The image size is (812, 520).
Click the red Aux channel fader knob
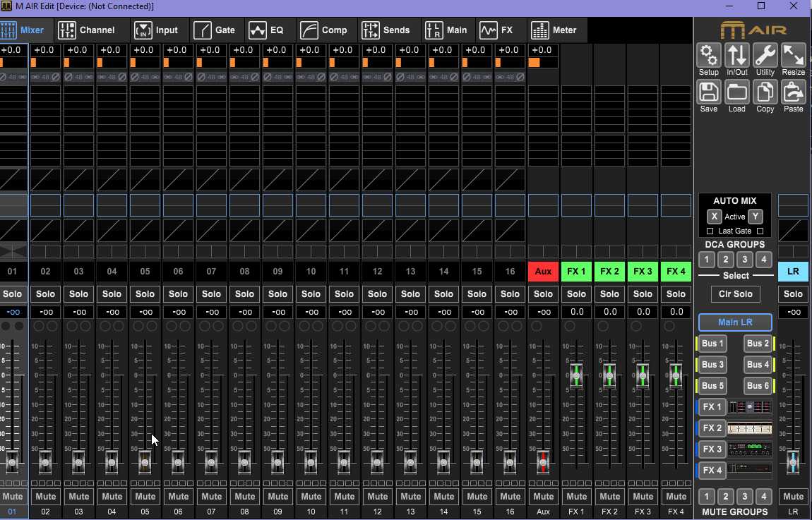coord(543,462)
